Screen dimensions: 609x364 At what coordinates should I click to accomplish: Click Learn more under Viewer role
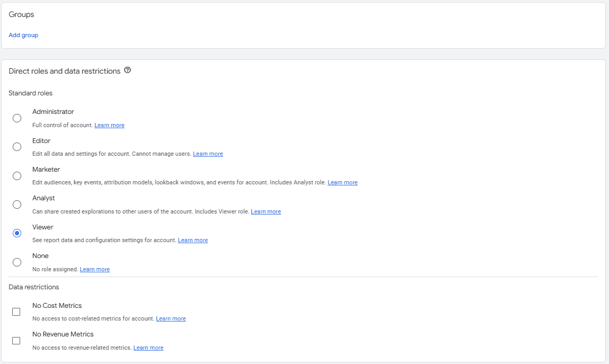click(x=193, y=240)
